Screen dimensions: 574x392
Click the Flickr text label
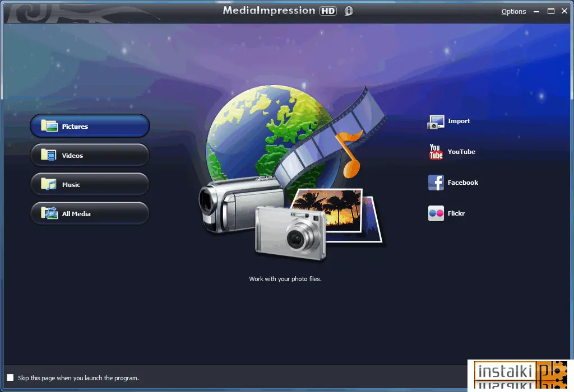pyautogui.click(x=456, y=213)
